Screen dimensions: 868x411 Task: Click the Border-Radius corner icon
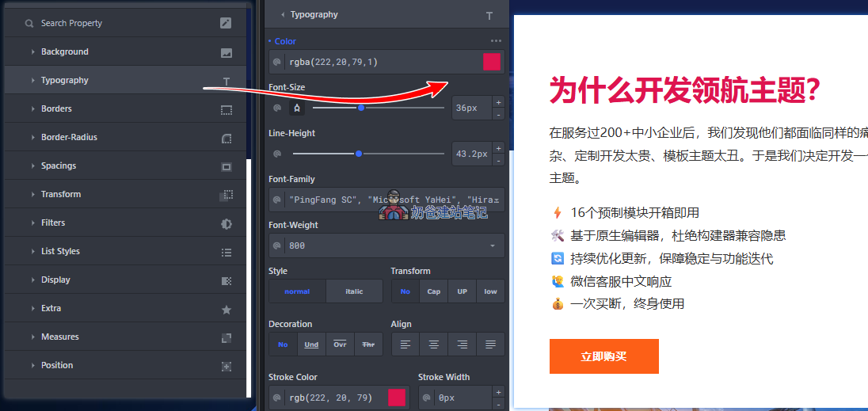(226, 139)
